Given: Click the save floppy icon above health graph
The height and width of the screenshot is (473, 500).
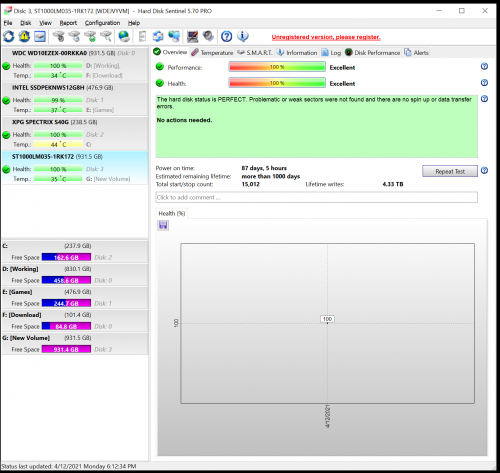Looking at the screenshot, I should (x=163, y=225).
